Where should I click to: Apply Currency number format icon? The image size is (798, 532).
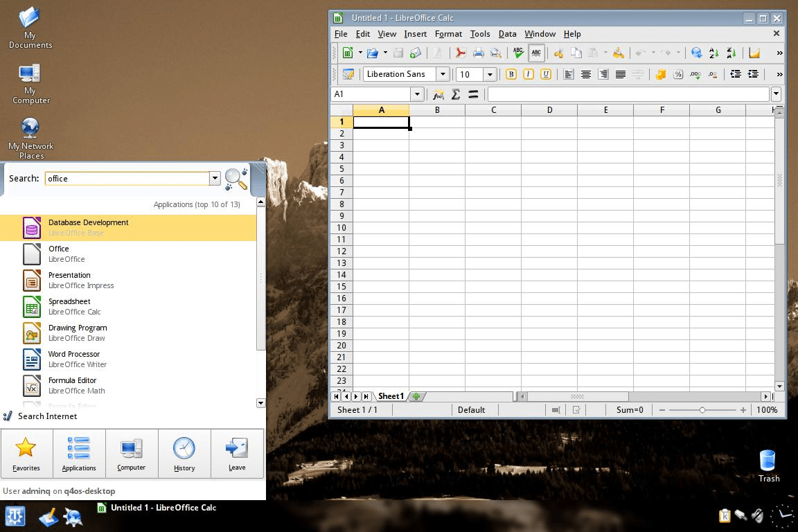[661, 74]
